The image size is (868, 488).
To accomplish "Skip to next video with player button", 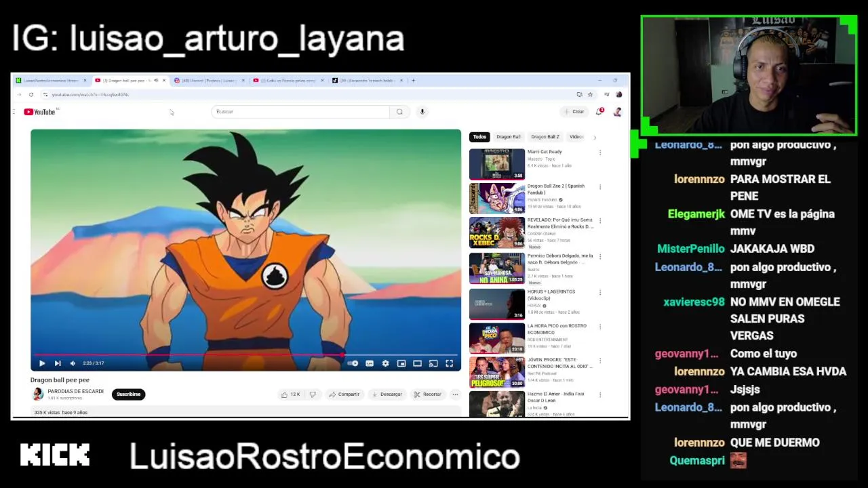I will [x=58, y=363].
